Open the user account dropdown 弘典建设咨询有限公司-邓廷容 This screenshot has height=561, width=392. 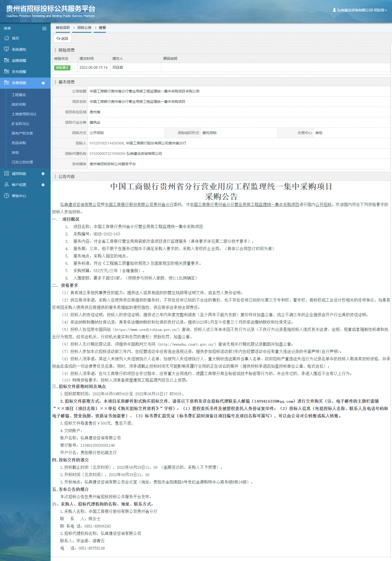pos(360,10)
